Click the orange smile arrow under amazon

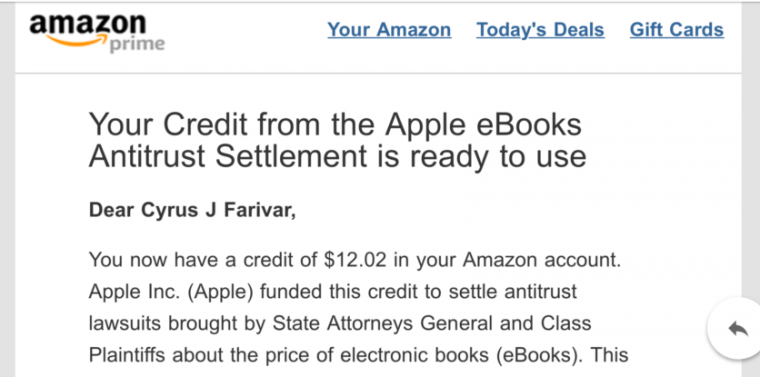[x=78, y=41]
